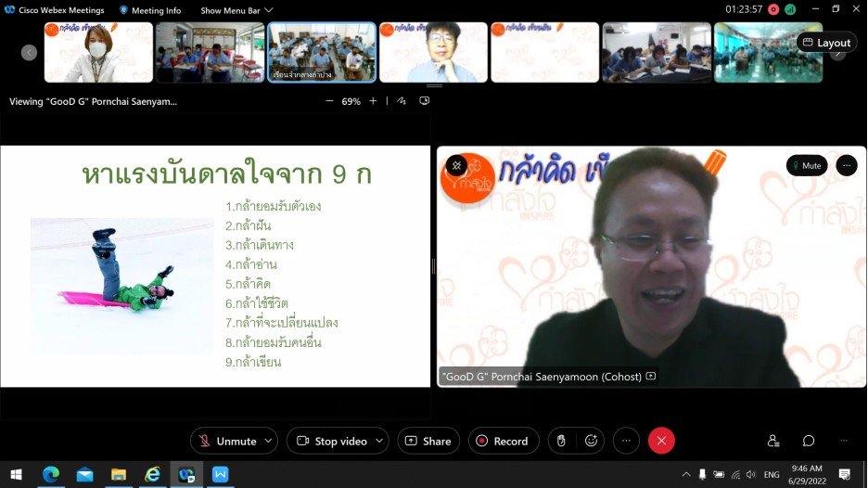Expand audio options arrow beside Unmute
Image resolution: width=868 pixels, height=488 pixels.
pyautogui.click(x=269, y=441)
